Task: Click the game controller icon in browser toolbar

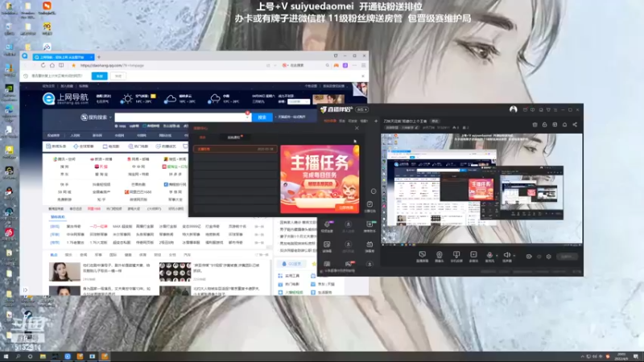Action: coord(336,65)
